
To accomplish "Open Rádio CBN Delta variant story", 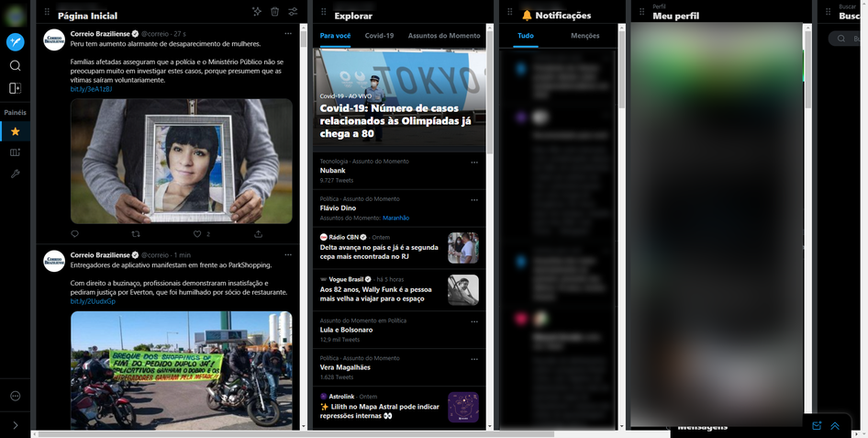I will 399,248.
